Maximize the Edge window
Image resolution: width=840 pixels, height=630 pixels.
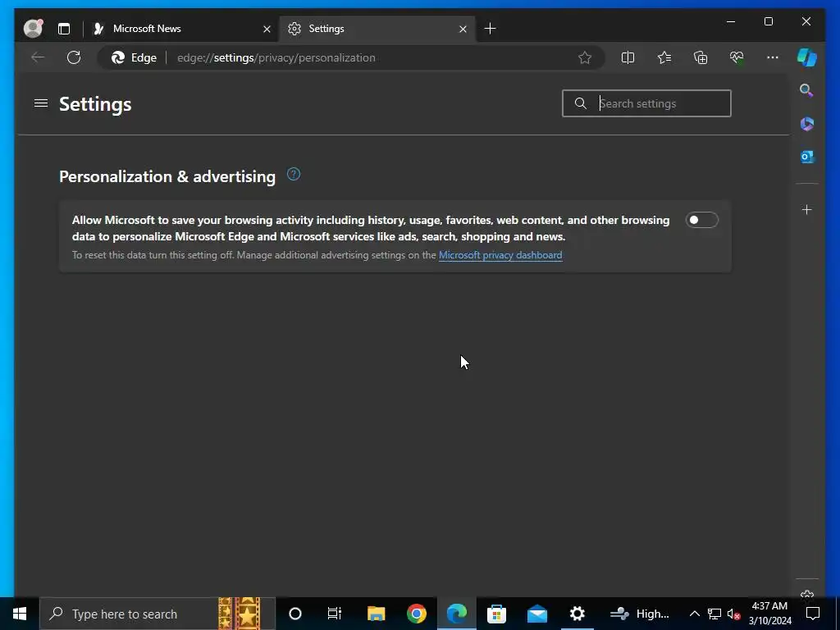click(768, 21)
